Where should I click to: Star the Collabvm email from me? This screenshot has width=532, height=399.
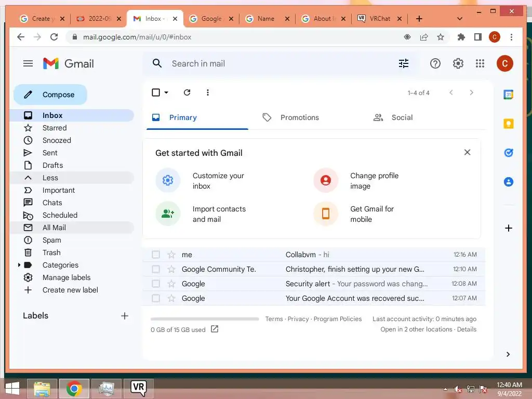coord(171,255)
